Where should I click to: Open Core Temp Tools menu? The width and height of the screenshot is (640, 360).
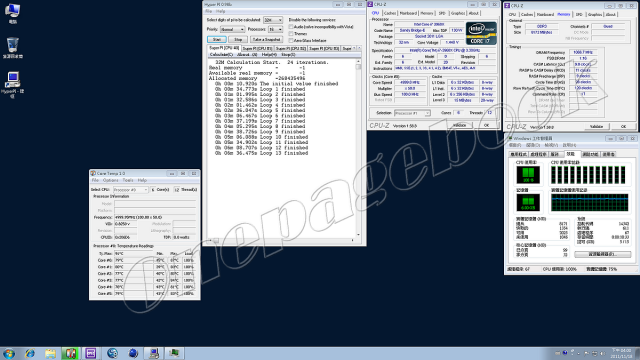(x=128, y=180)
